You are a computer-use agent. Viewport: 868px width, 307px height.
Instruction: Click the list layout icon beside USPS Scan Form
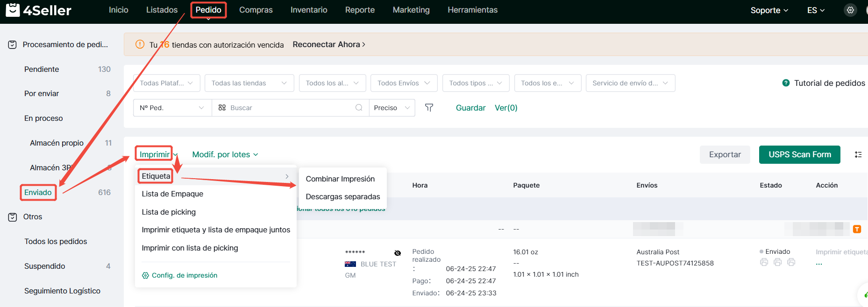[x=858, y=154]
